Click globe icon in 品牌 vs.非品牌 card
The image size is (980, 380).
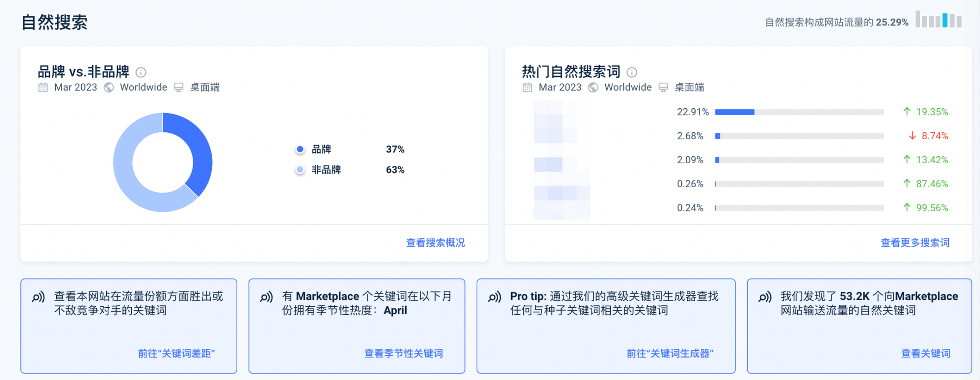[x=109, y=88]
